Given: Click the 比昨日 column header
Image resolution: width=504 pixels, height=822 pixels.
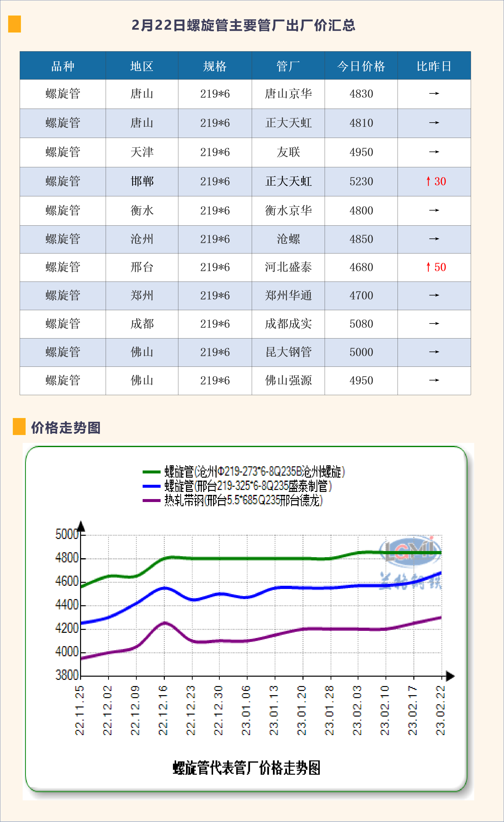Looking at the screenshot, I should (x=434, y=66).
